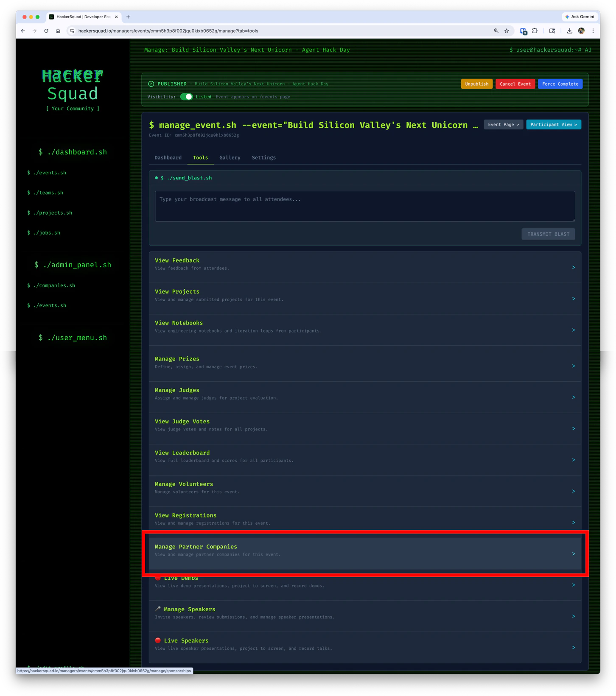Open a new browser tab
This screenshot has width=616, height=696.
(128, 17)
